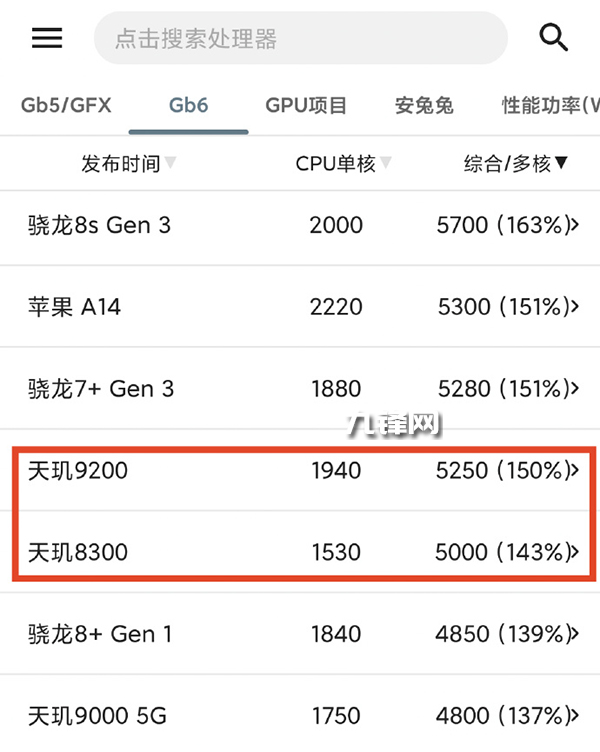
Task: Switch to the Gb5/GFX tab
Action: 66,105
